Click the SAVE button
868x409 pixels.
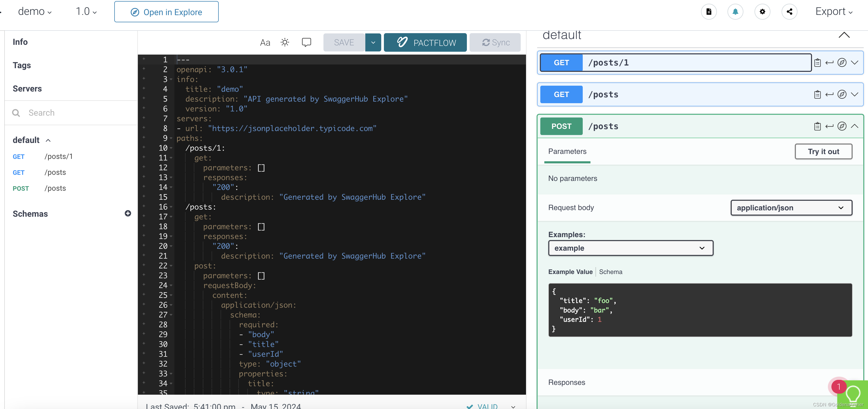coord(344,42)
